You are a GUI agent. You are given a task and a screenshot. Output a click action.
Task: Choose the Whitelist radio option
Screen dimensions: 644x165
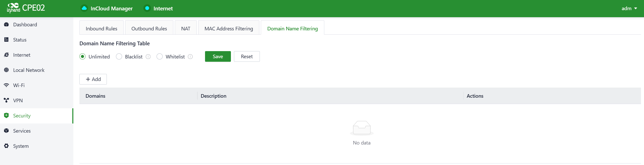coord(160,57)
